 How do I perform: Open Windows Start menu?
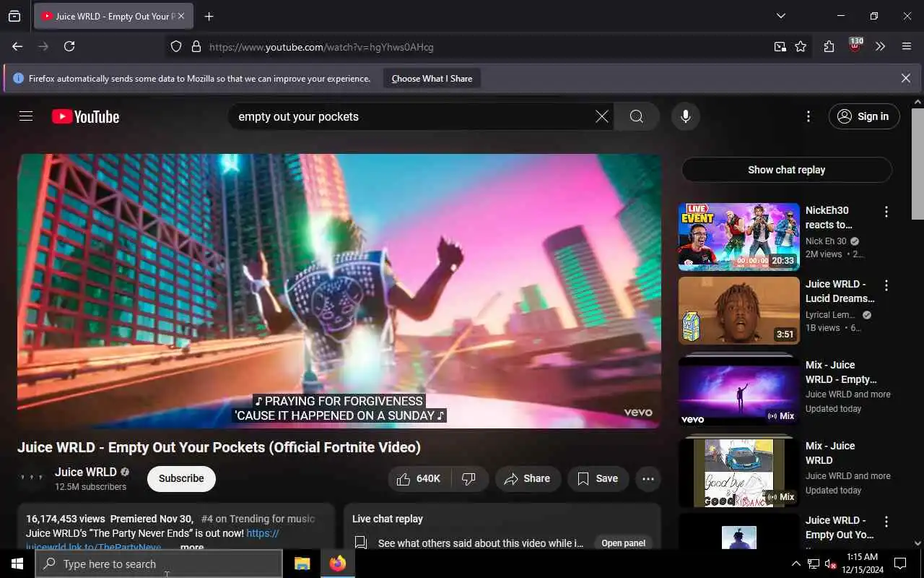pos(17,564)
